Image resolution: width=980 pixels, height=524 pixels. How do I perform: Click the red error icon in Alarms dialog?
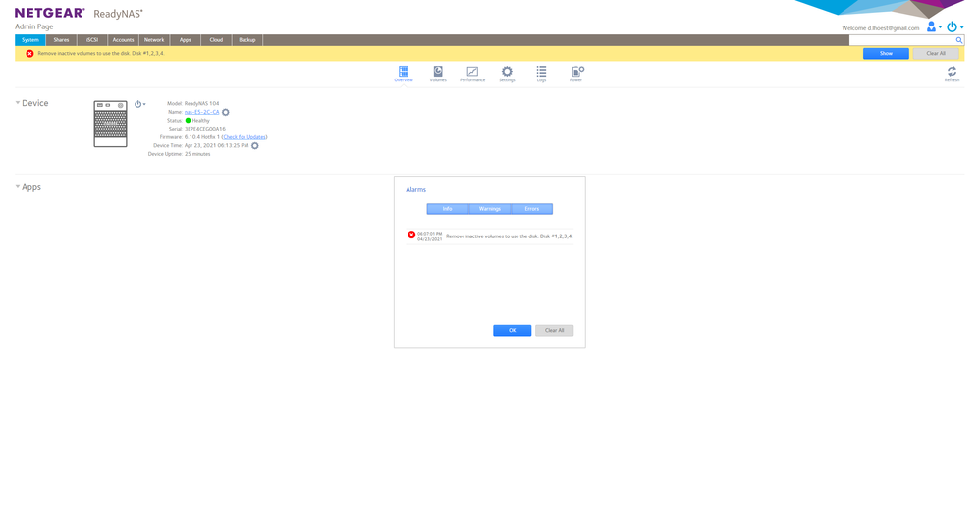411,235
